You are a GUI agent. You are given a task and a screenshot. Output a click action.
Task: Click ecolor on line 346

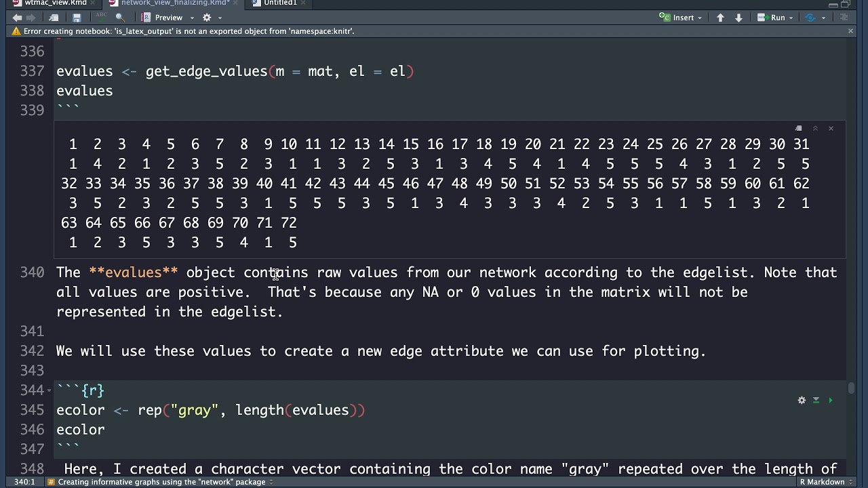coord(80,430)
